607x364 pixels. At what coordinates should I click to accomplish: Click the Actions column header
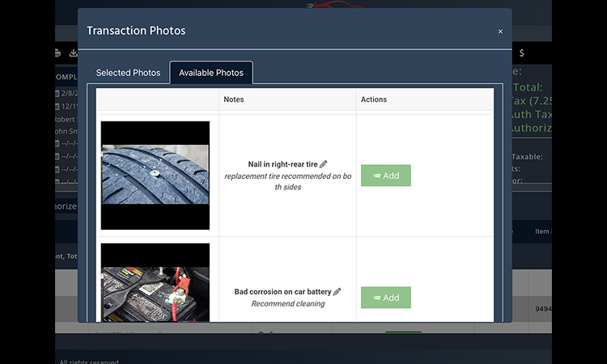pyautogui.click(x=374, y=99)
